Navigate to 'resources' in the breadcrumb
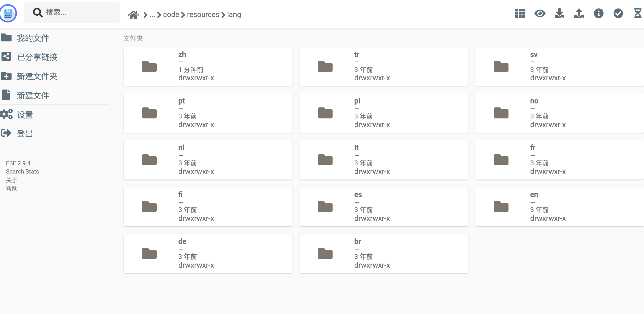Image resolution: width=644 pixels, height=314 pixels. [203, 14]
